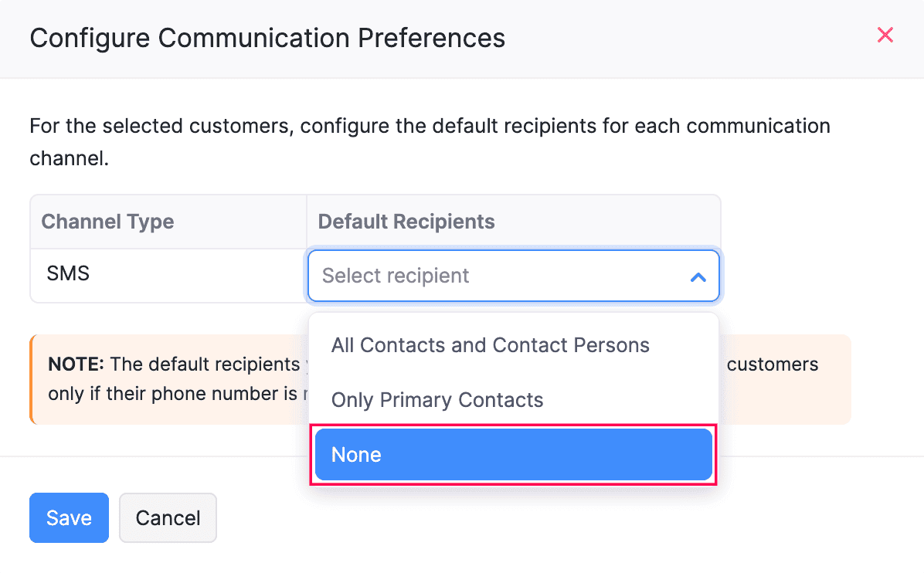Close the Configure Communication Preferences dialog
The image size is (924, 573).
click(x=885, y=35)
